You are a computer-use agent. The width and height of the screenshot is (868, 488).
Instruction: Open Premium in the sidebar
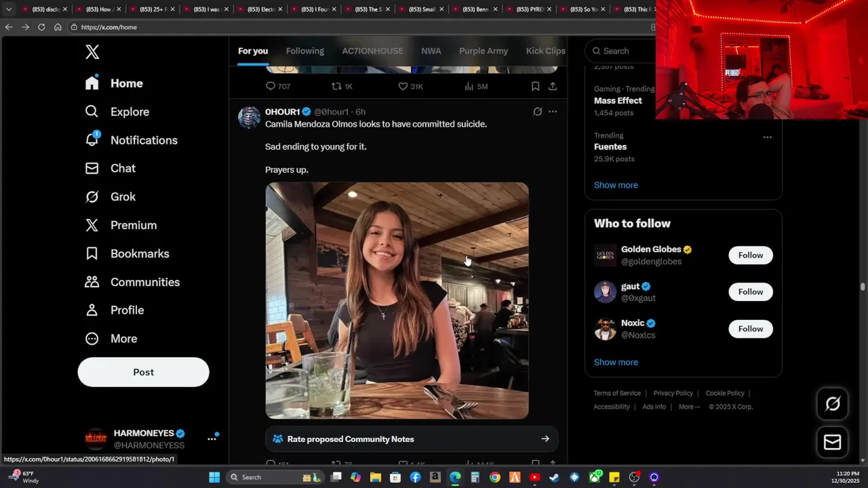tap(121, 225)
